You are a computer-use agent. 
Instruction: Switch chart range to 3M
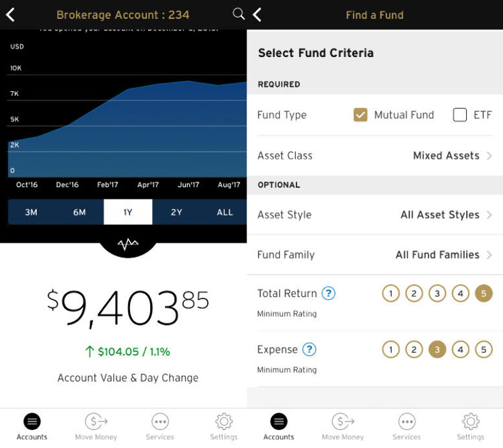pos(31,212)
